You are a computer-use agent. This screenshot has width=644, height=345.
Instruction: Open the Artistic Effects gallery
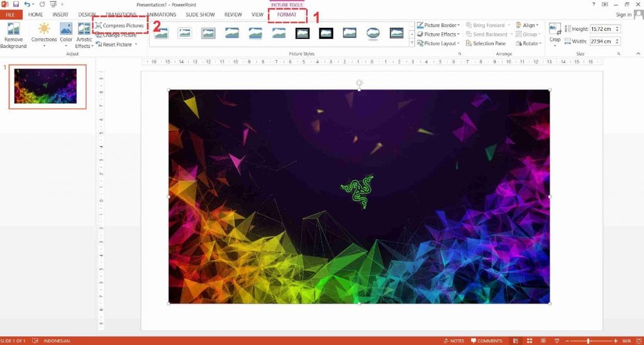click(84, 35)
